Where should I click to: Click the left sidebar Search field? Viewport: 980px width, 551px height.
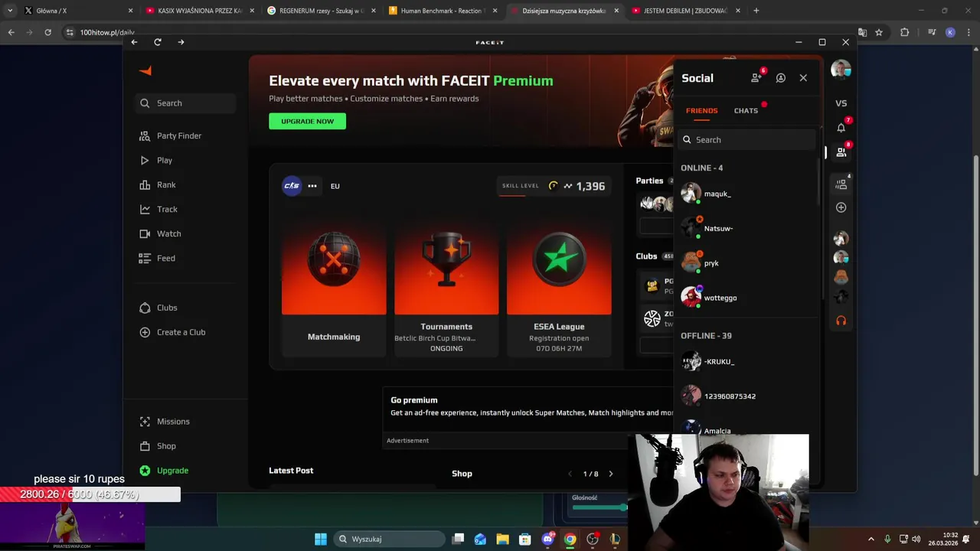click(186, 103)
